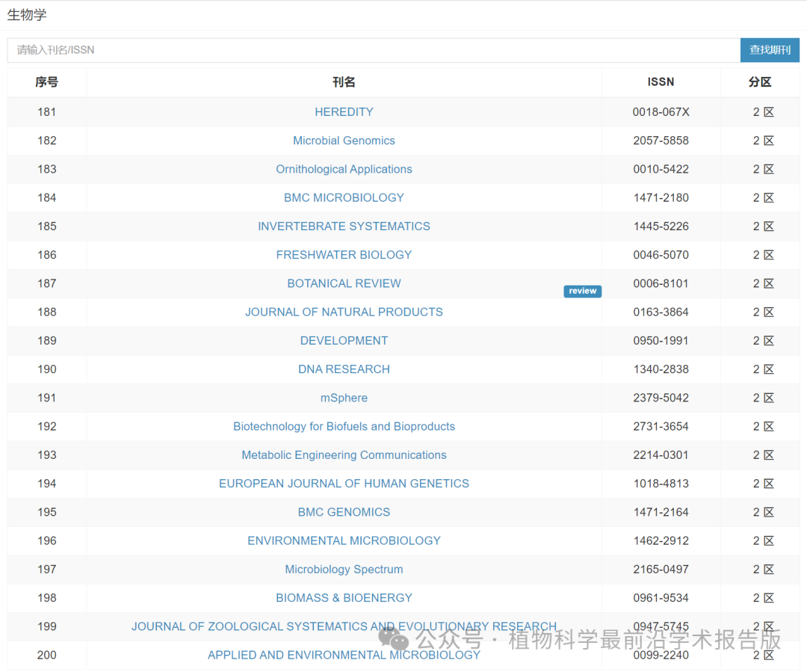The height and width of the screenshot is (672, 807).
Task: Open the Microbiology Spectrum journal link
Action: point(344,569)
